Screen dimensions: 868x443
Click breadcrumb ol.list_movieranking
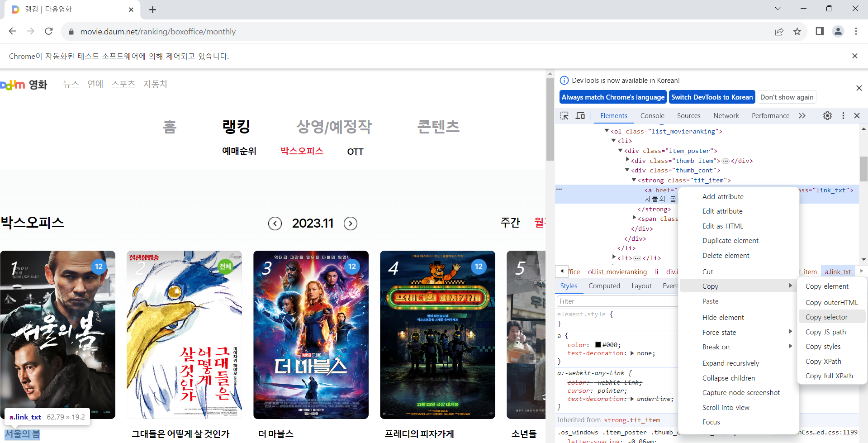617,272
